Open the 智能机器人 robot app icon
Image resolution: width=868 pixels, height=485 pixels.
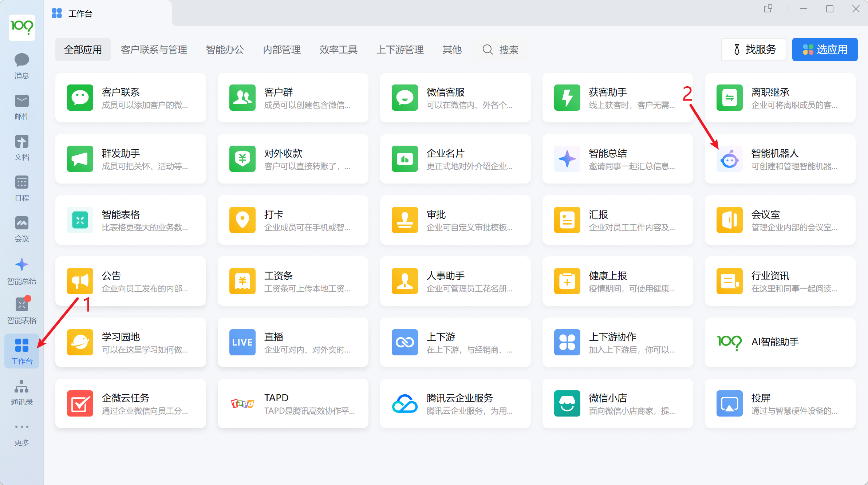pos(729,159)
